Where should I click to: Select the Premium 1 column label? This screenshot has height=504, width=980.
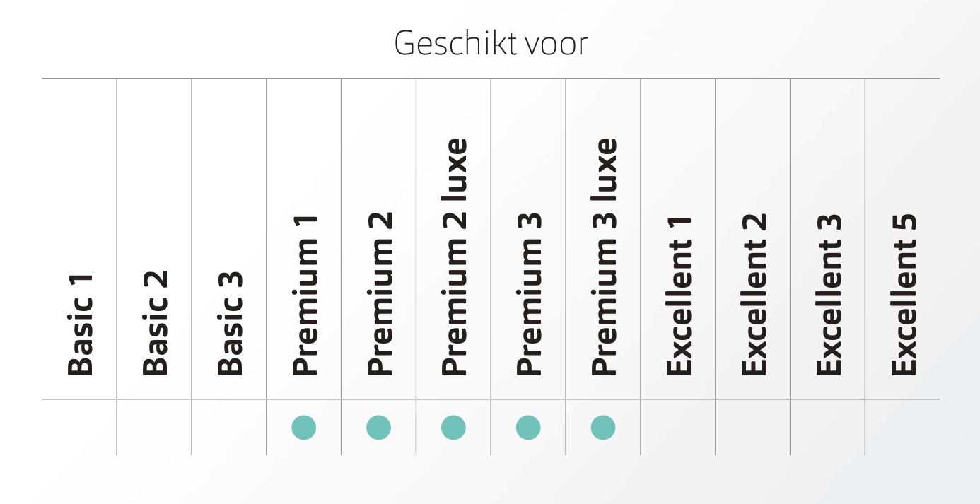coord(305,295)
